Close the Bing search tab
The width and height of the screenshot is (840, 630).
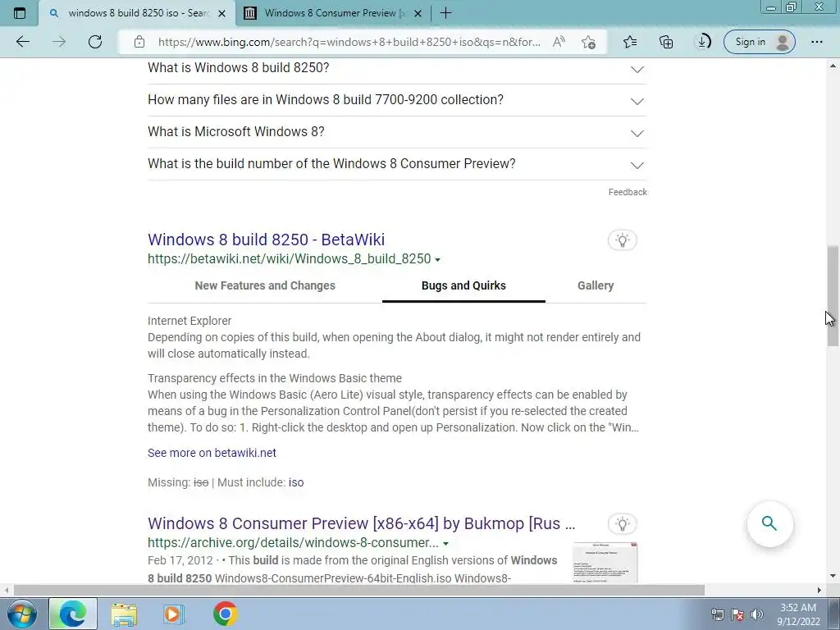(x=221, y=13)
